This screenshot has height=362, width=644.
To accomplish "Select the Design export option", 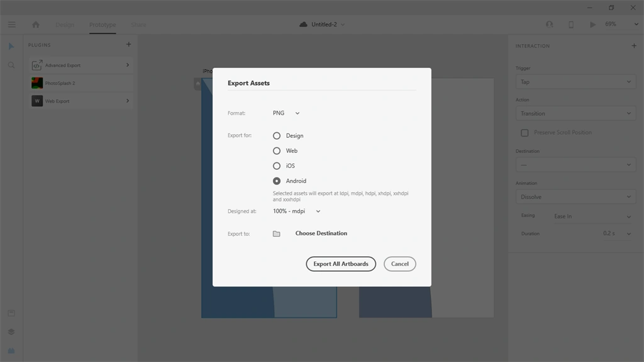I will (277, 136).
